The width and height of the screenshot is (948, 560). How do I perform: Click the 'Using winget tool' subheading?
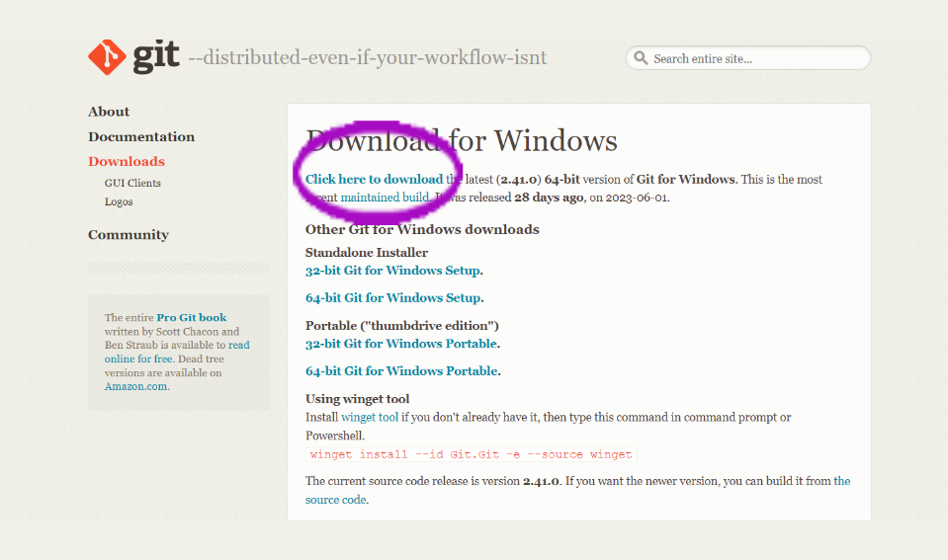tap(357, 399)
